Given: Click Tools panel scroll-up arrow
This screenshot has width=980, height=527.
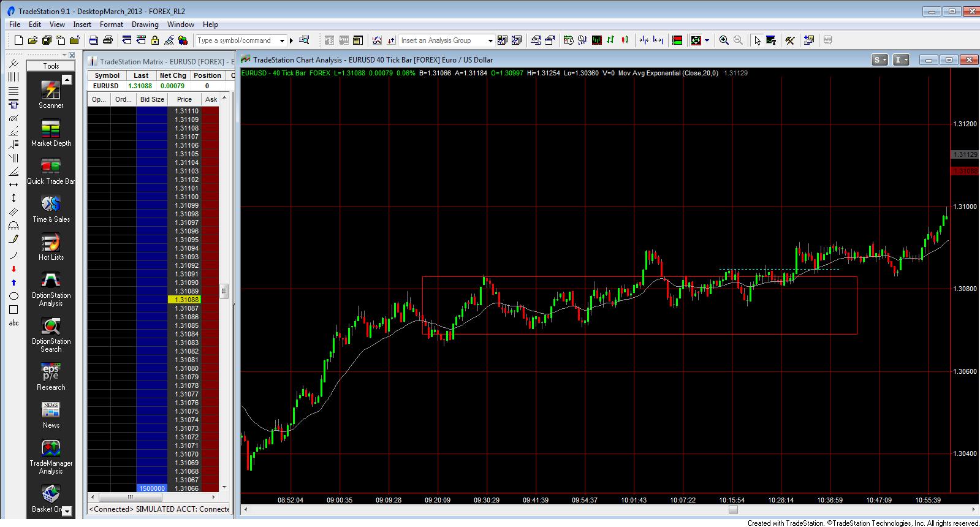Looking at the screenshot, I should pyautogui.click(x=67, y=80).
